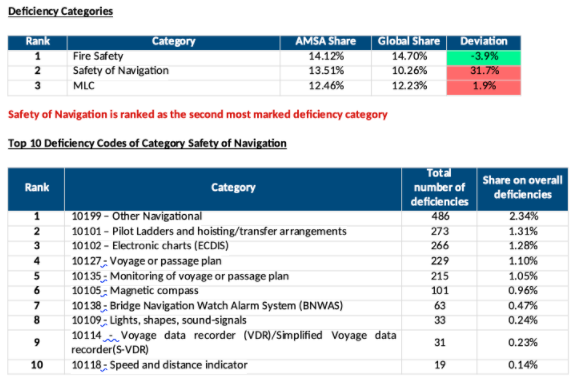Click the BNWAS deficiency code entry
The width and height of the screenshot is (576, 387).
pyautogui.click(x=207, y=306)
